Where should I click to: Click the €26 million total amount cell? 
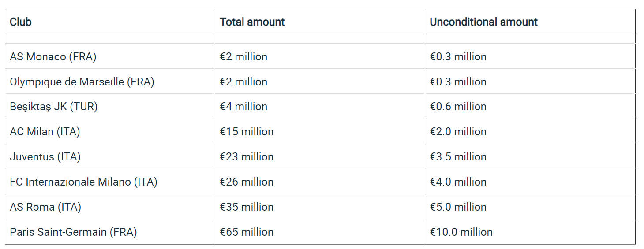[320, 182]
